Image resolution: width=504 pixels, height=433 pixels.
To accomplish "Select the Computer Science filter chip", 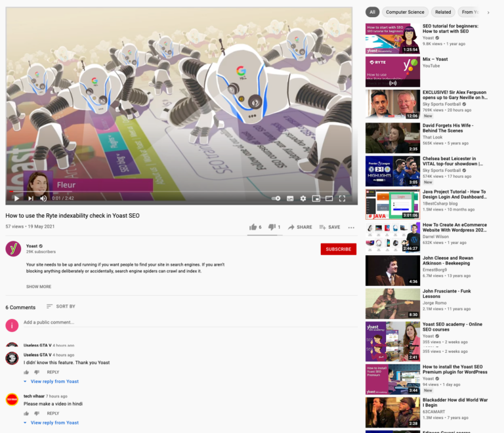I will pyautogui.click(x=405, y=12).
